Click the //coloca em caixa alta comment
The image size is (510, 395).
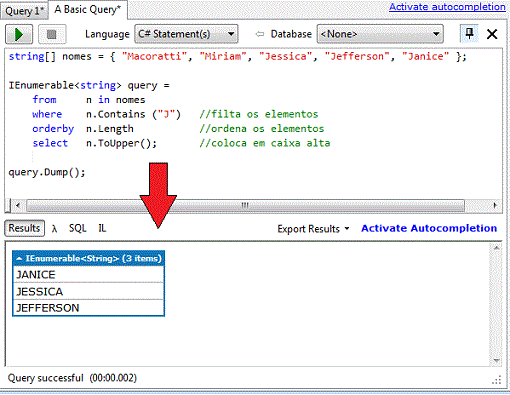pos(265,143)
